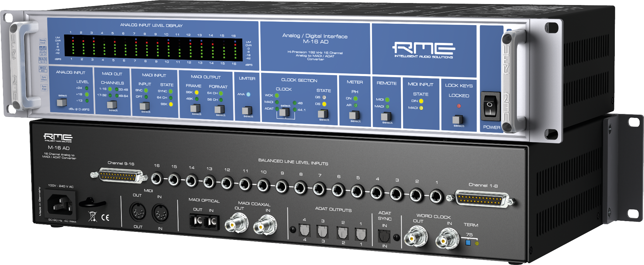644x265 pixels.
Task: Push the REMOTE select button
Action: pyautogui.click(x=386, y=117)
